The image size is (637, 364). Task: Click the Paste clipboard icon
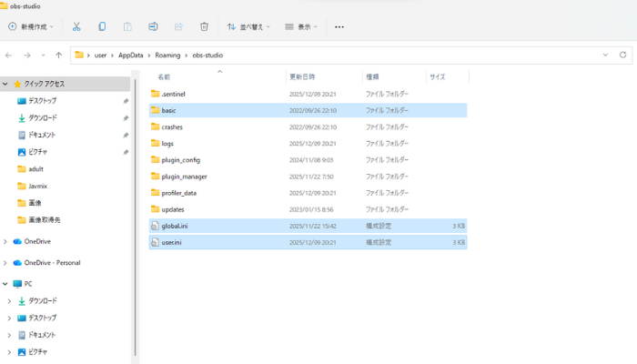tap(127, 26)
